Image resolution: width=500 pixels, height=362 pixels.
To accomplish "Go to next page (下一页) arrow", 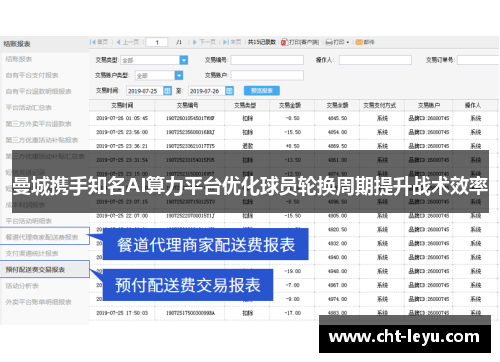I will (x=195, y=42).
